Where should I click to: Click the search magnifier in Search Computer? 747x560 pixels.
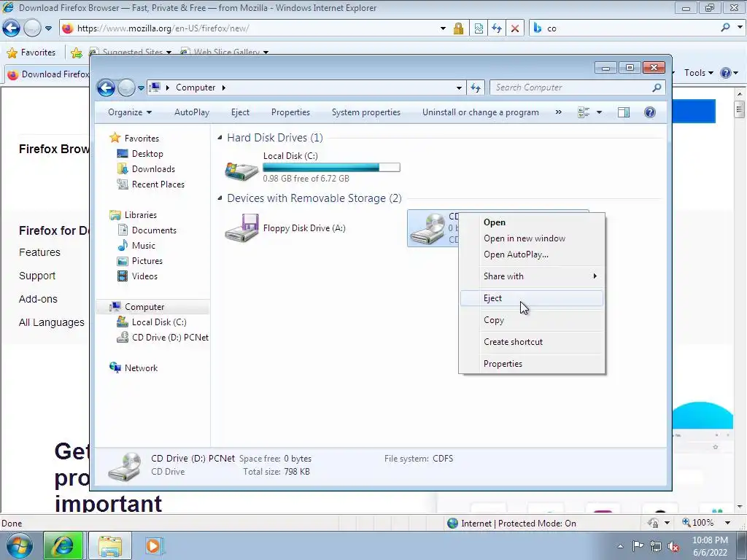point(657,87)
